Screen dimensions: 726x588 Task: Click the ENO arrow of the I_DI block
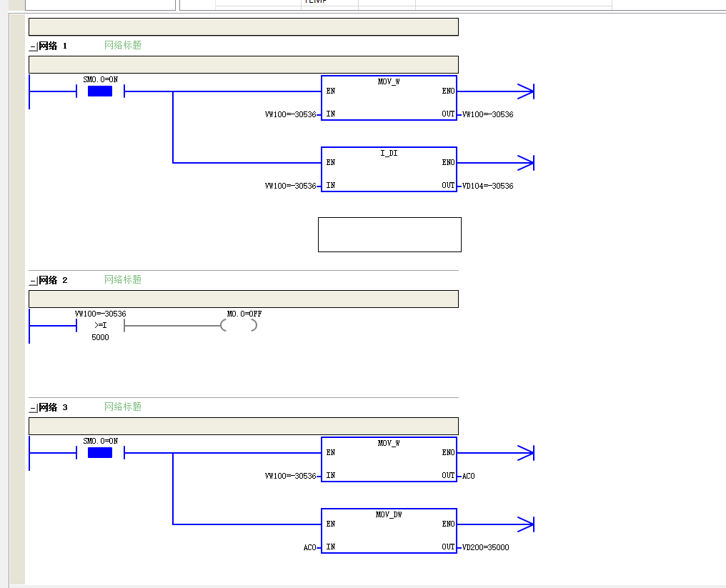point(525,162)
